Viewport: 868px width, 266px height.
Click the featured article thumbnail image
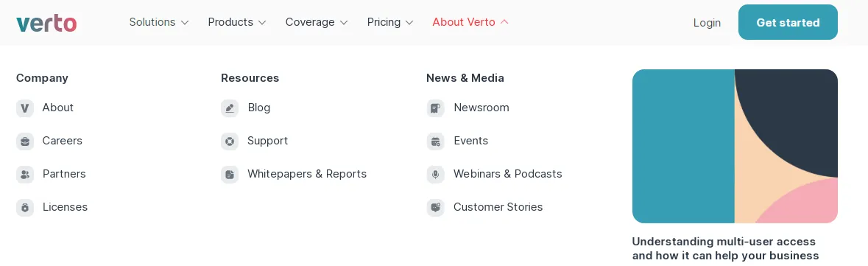pos(735,147)
